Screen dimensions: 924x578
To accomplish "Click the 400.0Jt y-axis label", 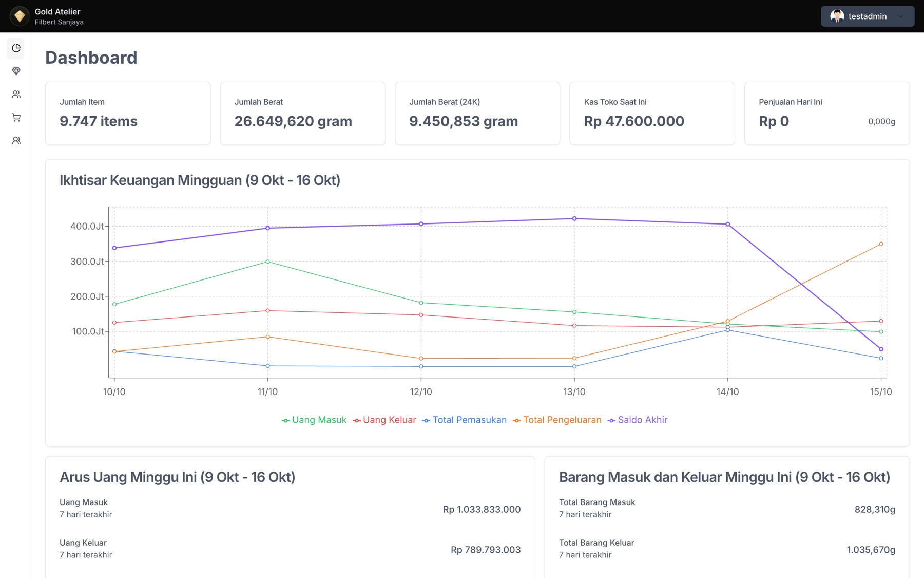I will click(87, 227).
